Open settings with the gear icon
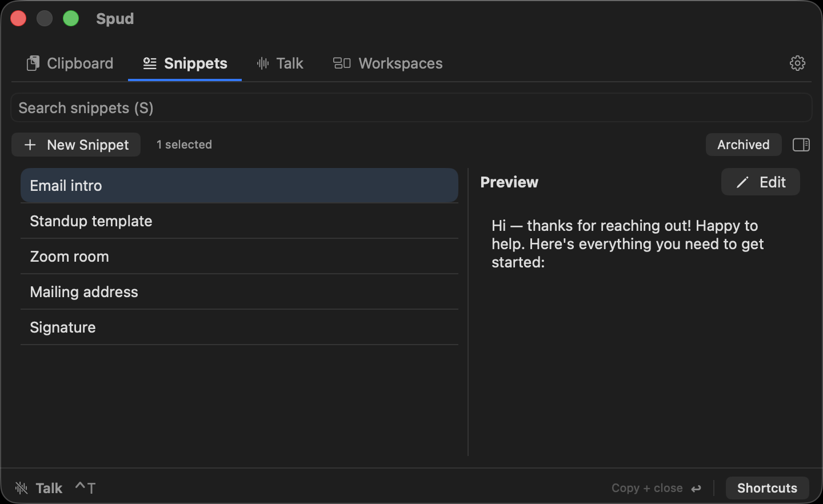Image resolution: width=823 pixels, height=504 pixels. (797, 63)
